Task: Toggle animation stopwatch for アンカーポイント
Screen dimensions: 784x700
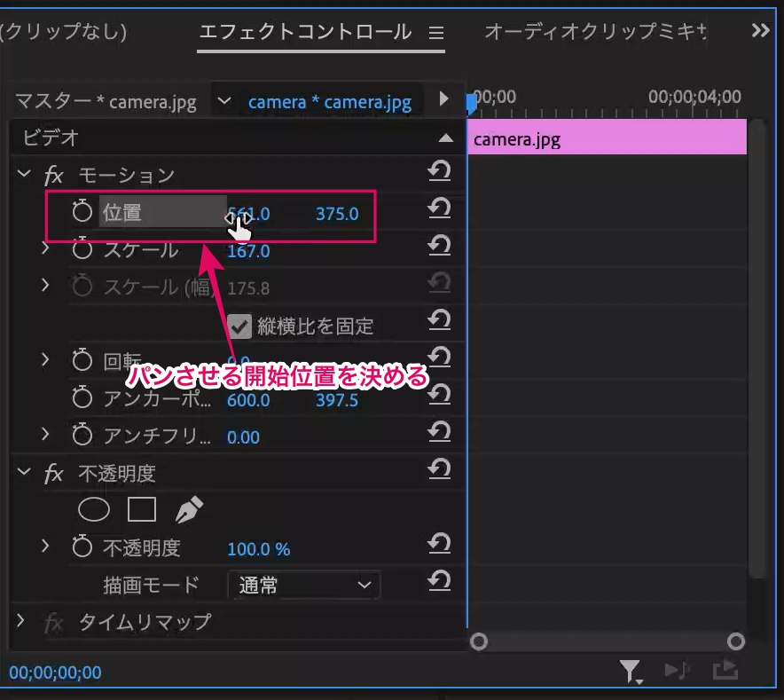Action: pyautogui.click(x=82, y=397)
